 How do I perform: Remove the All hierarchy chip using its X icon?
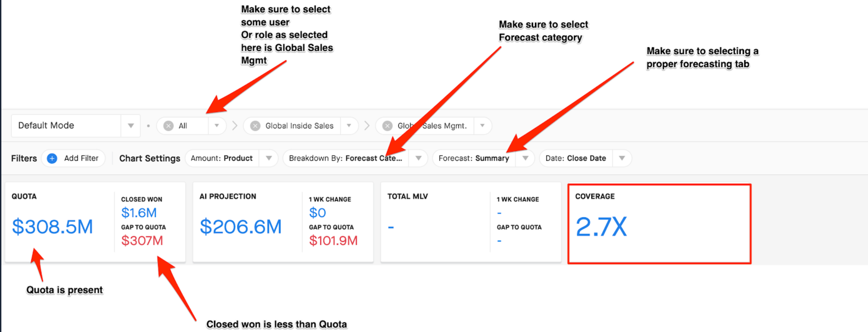pos(169,126)
